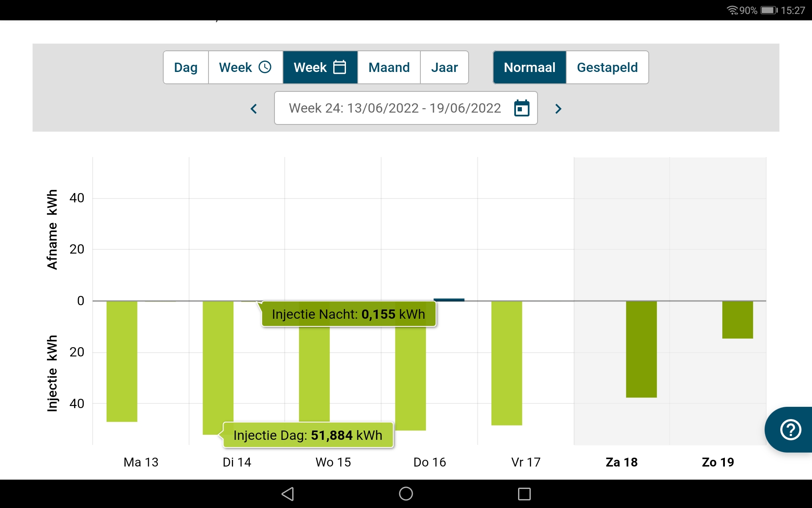Select Week view with clock icon

245,67
